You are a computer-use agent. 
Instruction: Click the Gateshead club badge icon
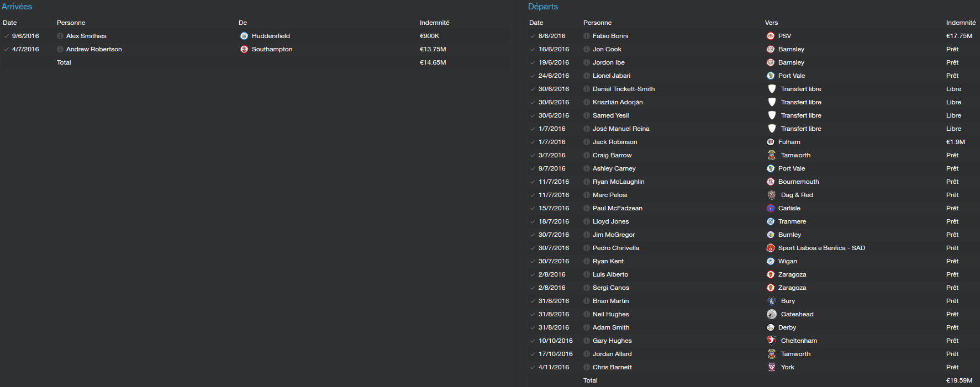[x=772, y=314]
